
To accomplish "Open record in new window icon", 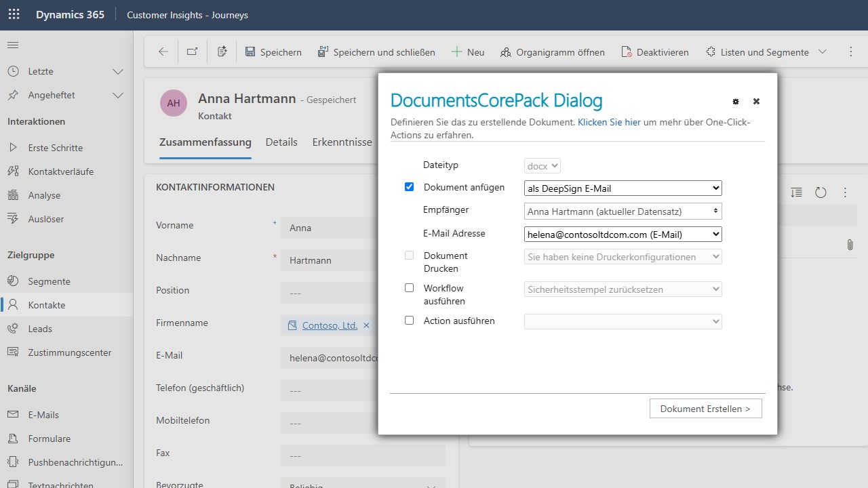I will pos(193,52).
